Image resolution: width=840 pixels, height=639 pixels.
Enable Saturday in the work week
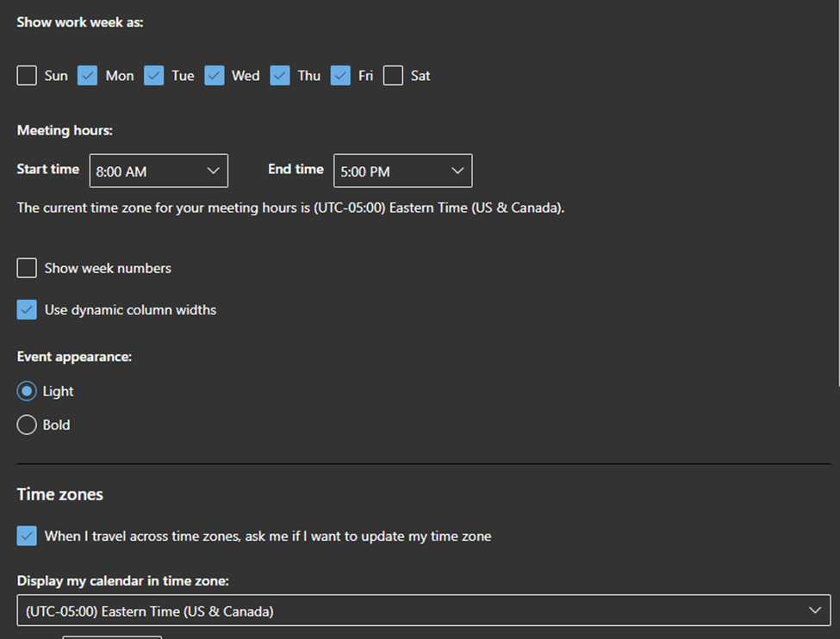(x=393, y=76)
